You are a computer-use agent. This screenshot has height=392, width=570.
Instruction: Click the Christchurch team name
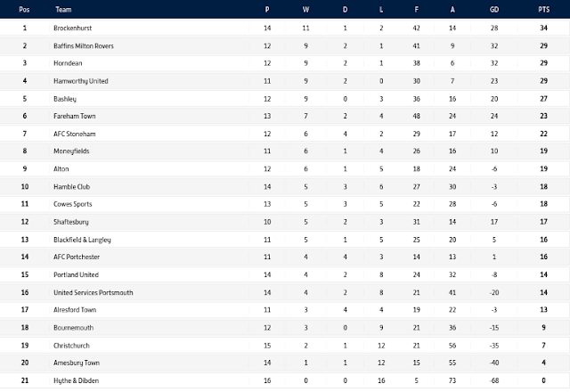[71, 346]
